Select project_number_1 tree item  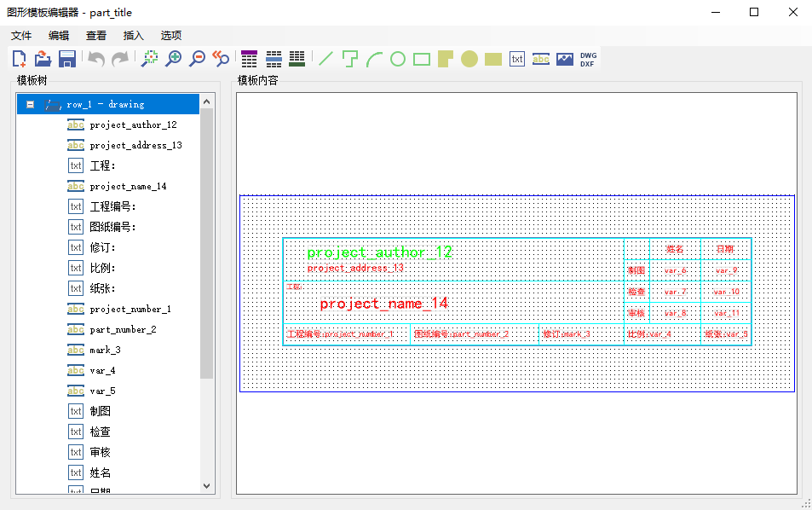point(130,309)
